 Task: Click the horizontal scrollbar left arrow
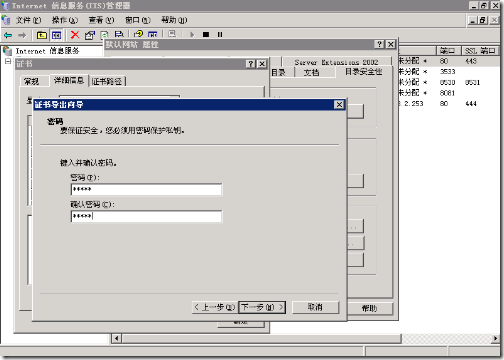[x=116, y=339]
